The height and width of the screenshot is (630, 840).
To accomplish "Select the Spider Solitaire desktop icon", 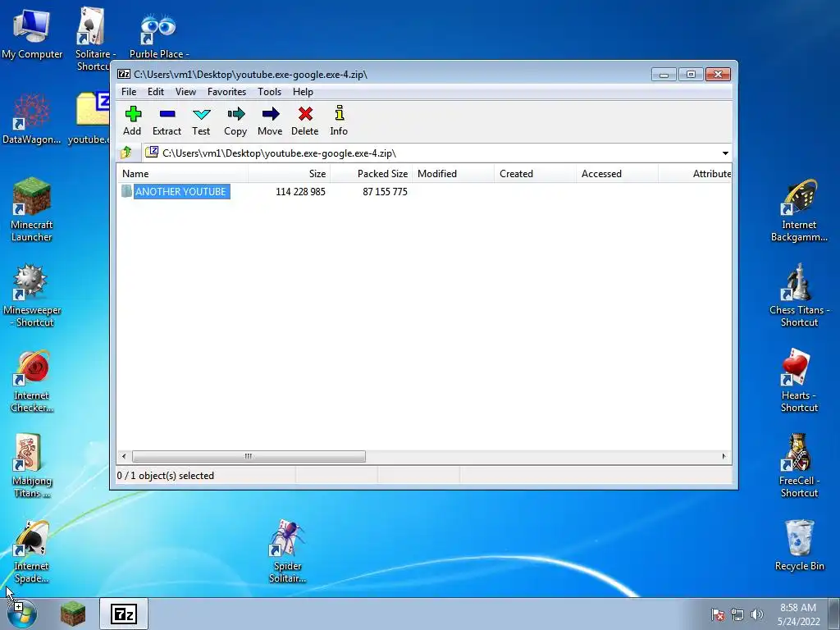I will [x=288, y=552].
